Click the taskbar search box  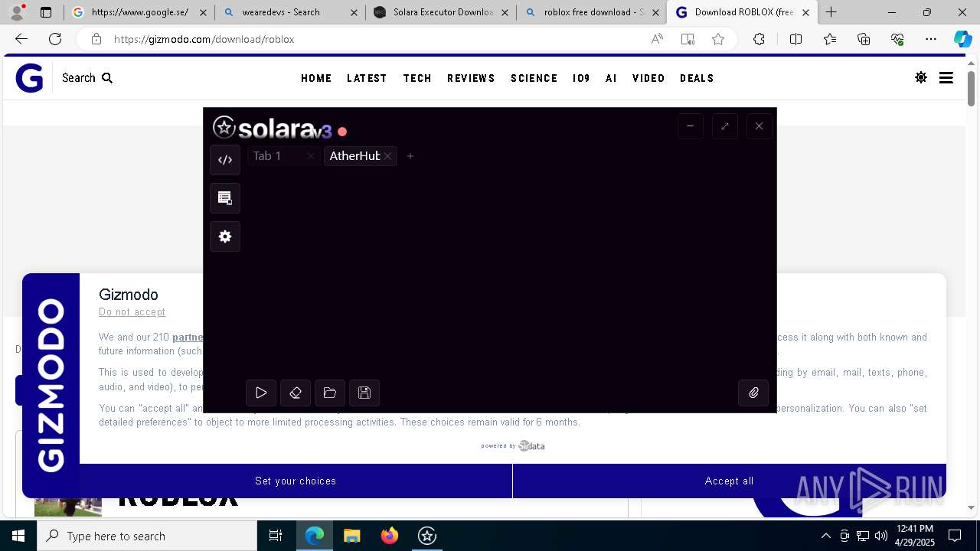click(x=147, y=536)
